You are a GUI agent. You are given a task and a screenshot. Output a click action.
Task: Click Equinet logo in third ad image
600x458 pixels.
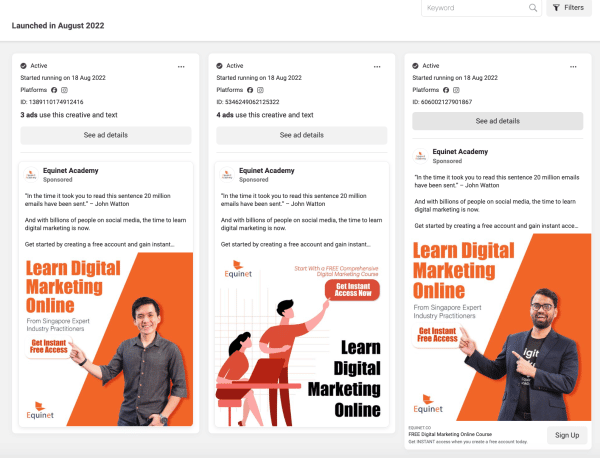coord(428,404)
